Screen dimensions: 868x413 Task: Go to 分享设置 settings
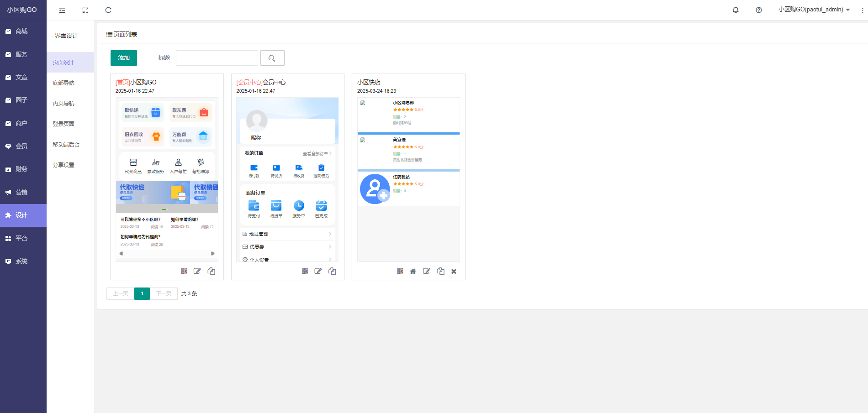click(64, 165)
